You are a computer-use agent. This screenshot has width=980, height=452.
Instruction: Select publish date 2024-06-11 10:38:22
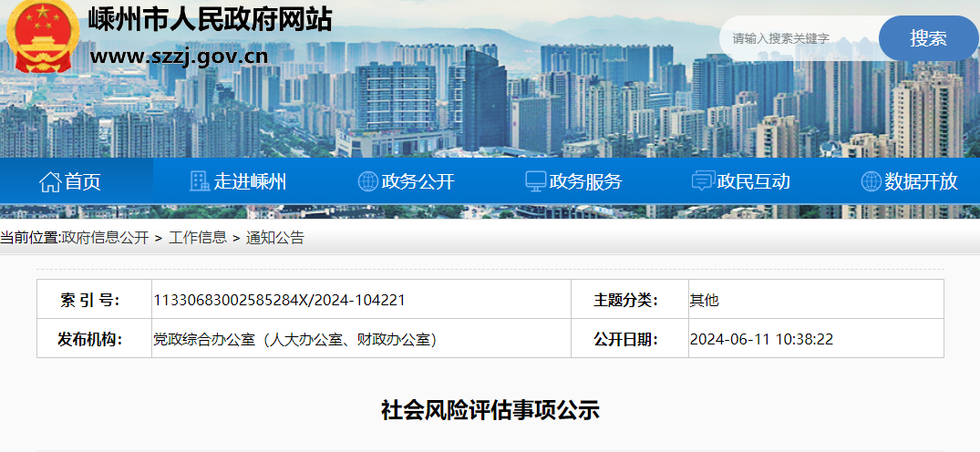pos(761,340)
